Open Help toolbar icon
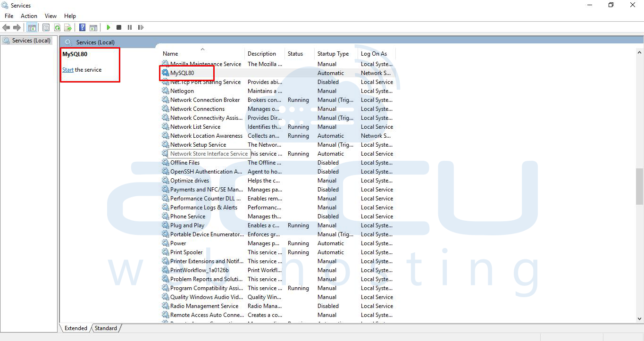Image resolution: width=644 pixels, height=341 pixels. [x=83, y=27]
